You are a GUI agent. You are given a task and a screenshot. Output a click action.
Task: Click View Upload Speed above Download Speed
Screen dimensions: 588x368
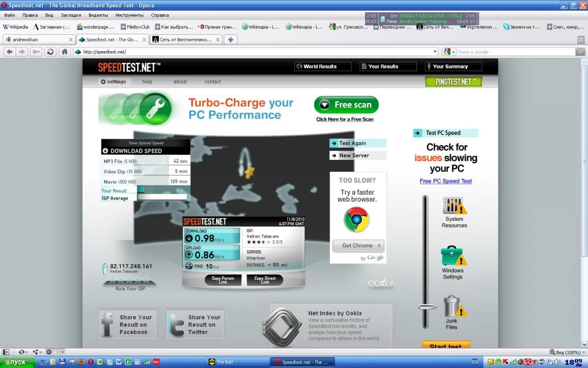point(146,143)
